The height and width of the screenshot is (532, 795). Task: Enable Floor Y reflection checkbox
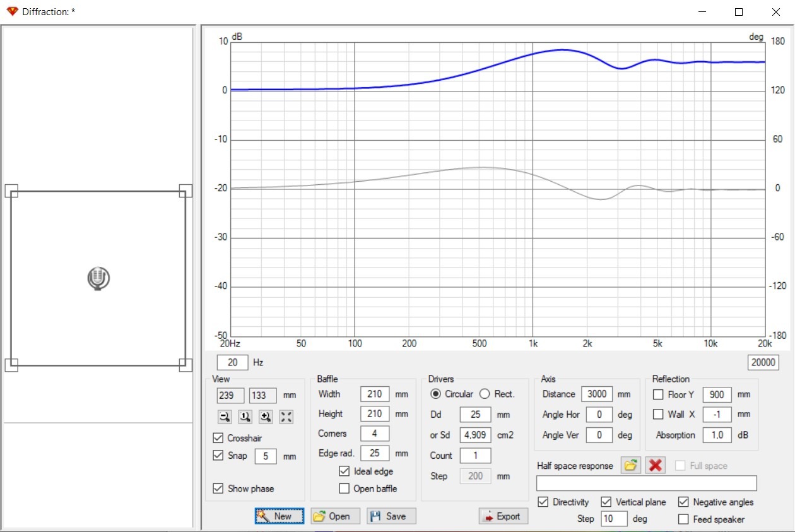click(658, 394)
